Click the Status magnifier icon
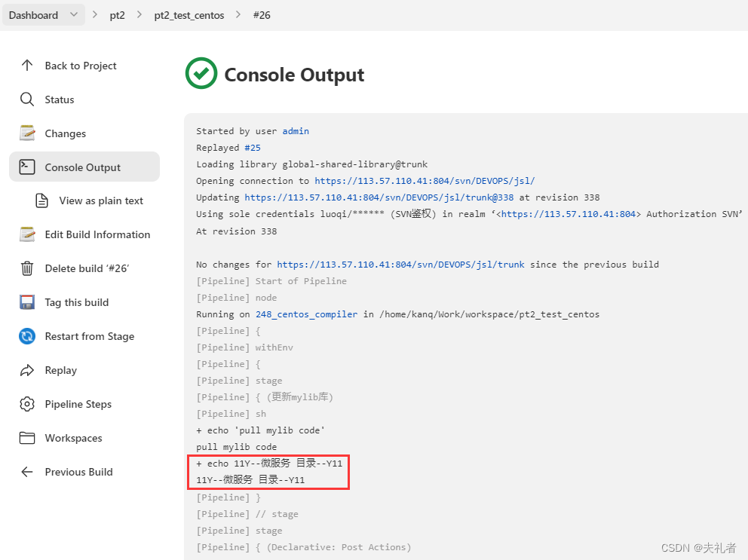The image size is (748, 560). click(x=27, y=99)
